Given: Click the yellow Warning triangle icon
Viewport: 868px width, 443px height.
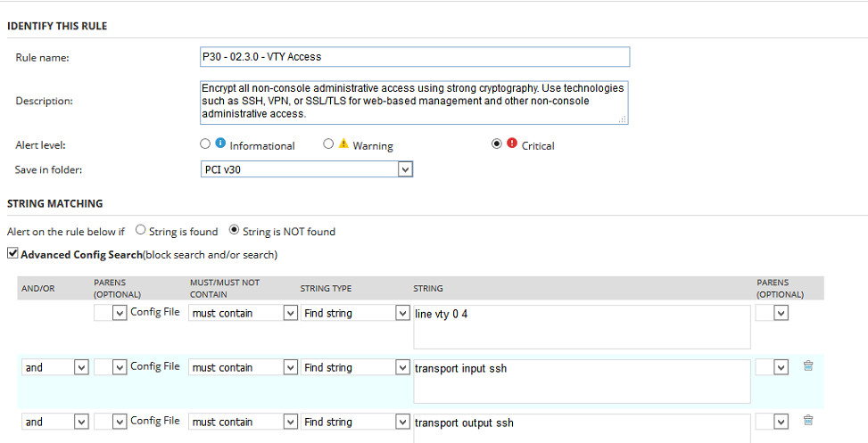Looking at the screenshot, I should (343, 144).
